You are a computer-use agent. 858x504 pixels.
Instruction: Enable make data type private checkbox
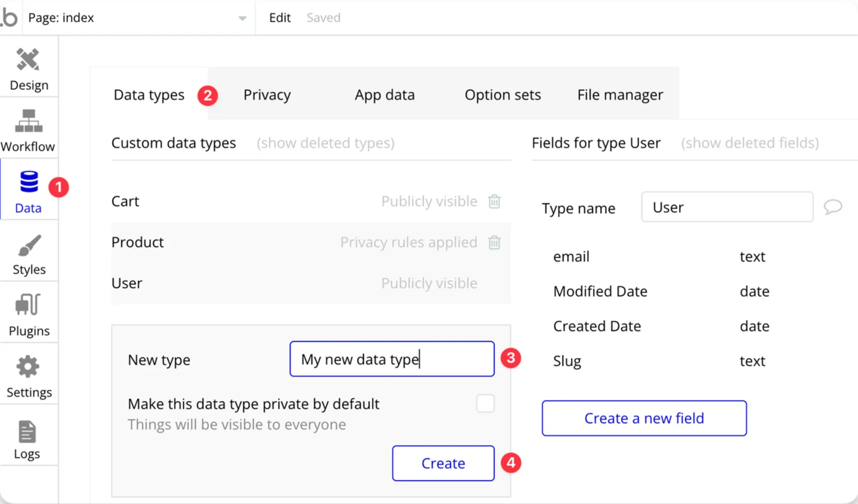click(485, 403)
